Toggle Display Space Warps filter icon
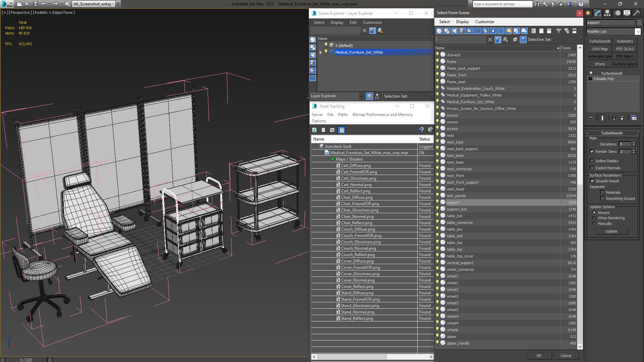644x362 pixels. tap(478, 31)
